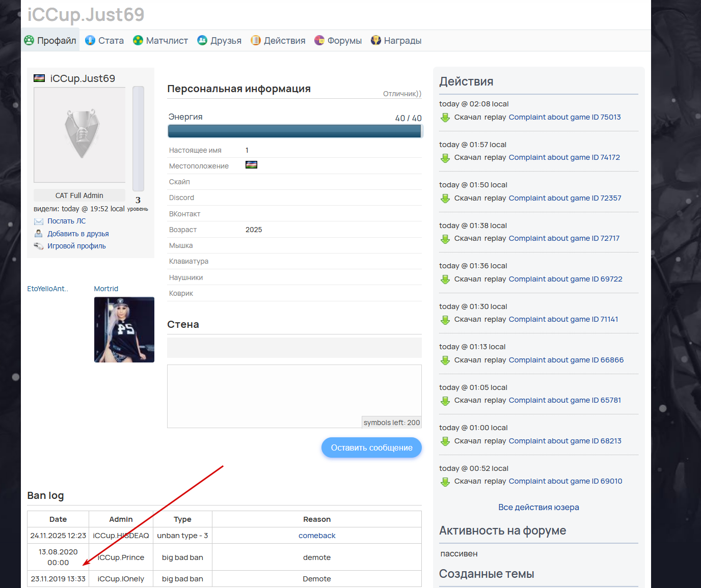Viewport: 701px width, 588px height.
Task: Click the trophy avatar image of iCCup.Just69
Action: coord(79,135)
